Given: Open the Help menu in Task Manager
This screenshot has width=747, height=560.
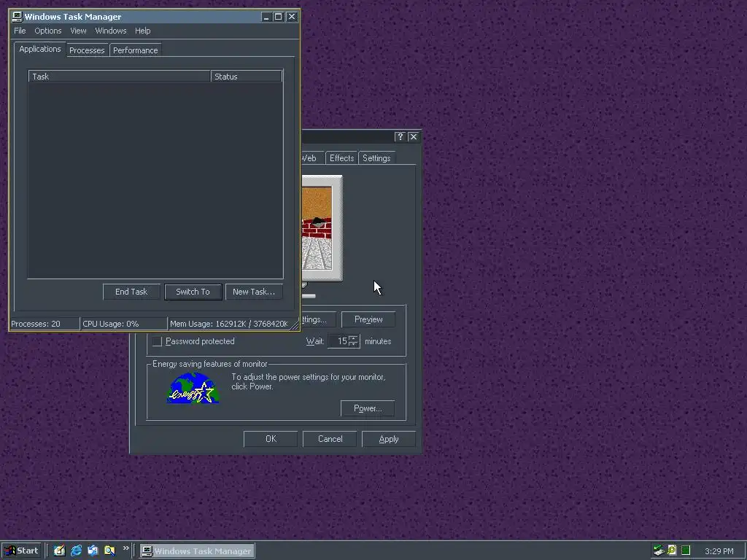Looking at the screenshot, I should tap(142, 31).
